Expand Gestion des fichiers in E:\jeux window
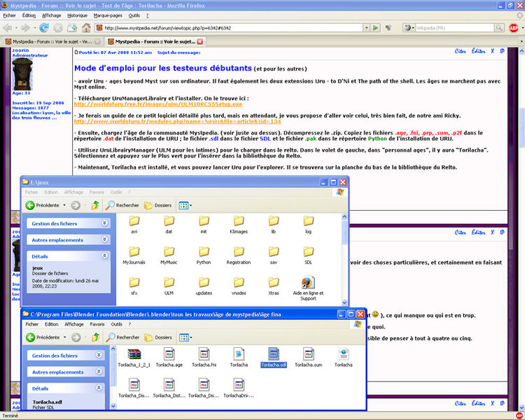 click(104, 223)
